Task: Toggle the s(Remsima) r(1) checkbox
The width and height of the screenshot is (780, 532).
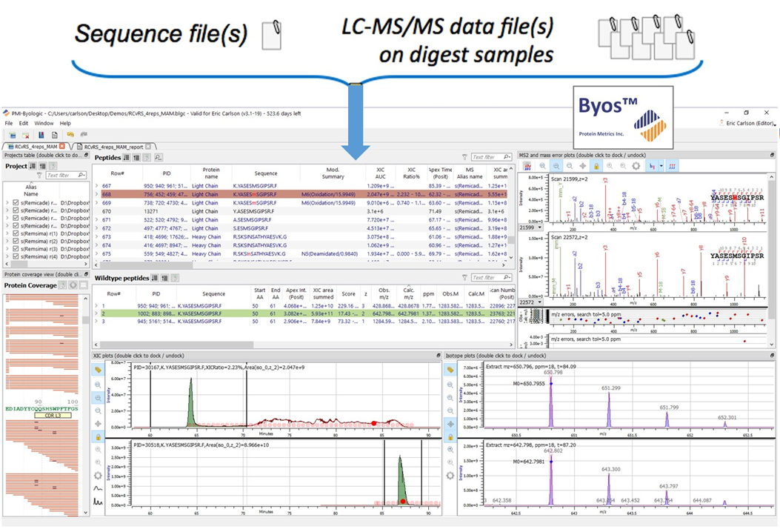Action: (16, 233)
